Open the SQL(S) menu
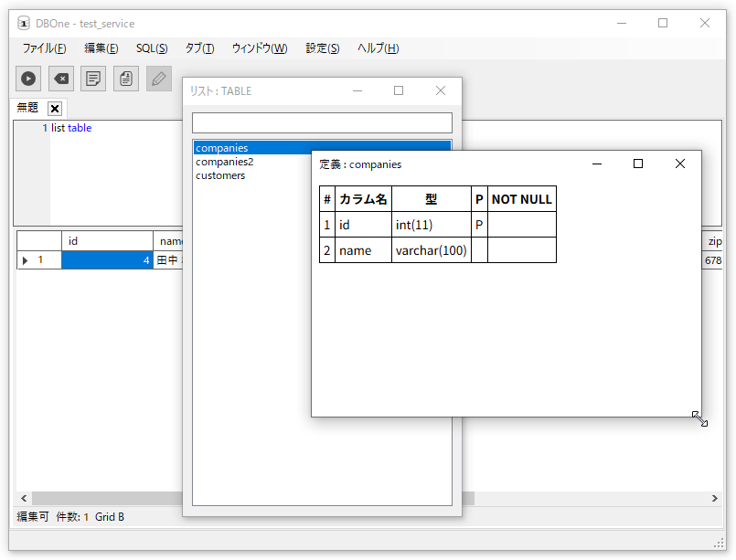 (152, 48)
